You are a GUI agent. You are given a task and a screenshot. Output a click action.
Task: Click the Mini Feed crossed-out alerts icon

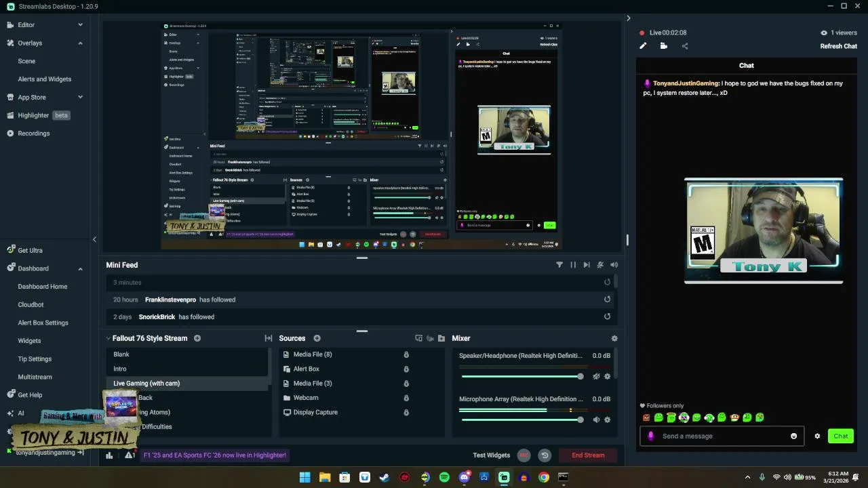click(600, 265)
